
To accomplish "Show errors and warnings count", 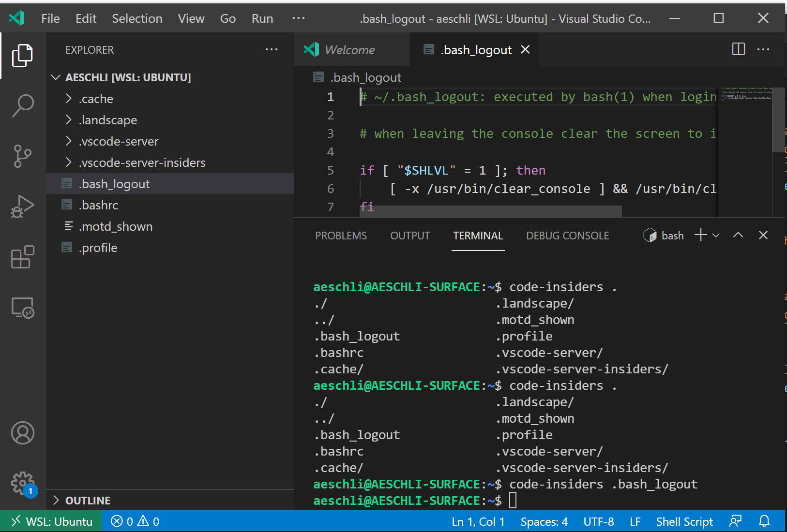I will [x=135, y=521].
